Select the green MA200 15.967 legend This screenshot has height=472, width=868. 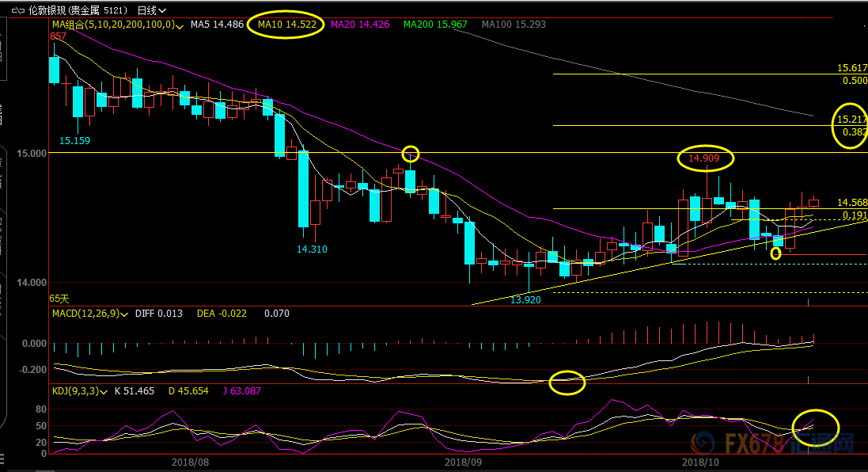coord(435,25)
